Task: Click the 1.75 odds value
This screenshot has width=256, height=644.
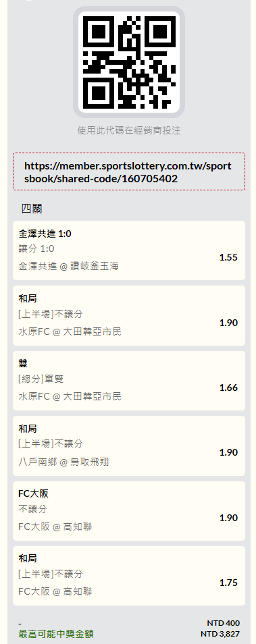Action: coord(228,583)
